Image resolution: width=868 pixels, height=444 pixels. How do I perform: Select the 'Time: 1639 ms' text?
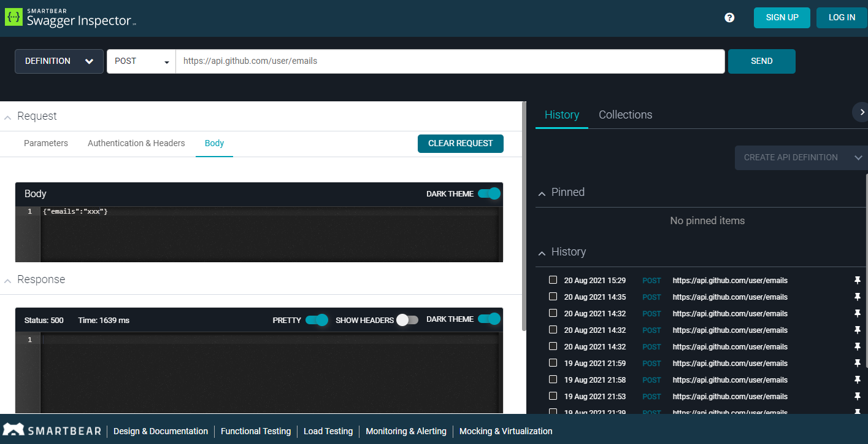click(104, 321)
